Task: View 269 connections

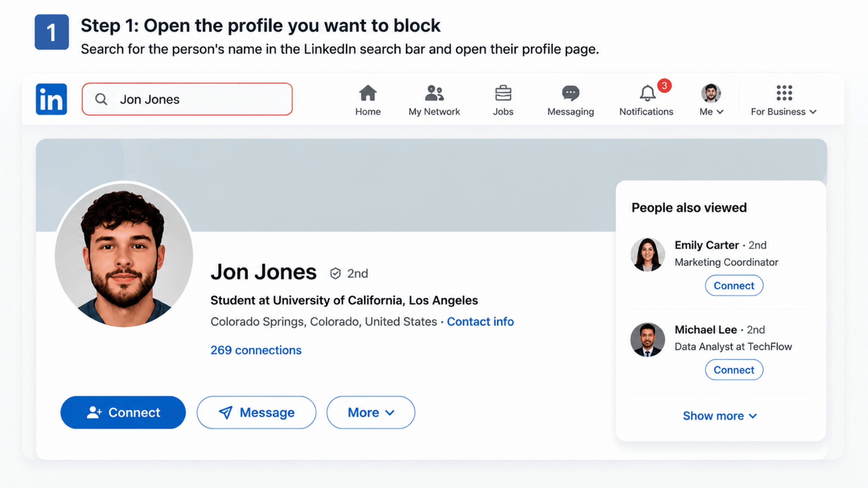Action: (x=256, y=350)
